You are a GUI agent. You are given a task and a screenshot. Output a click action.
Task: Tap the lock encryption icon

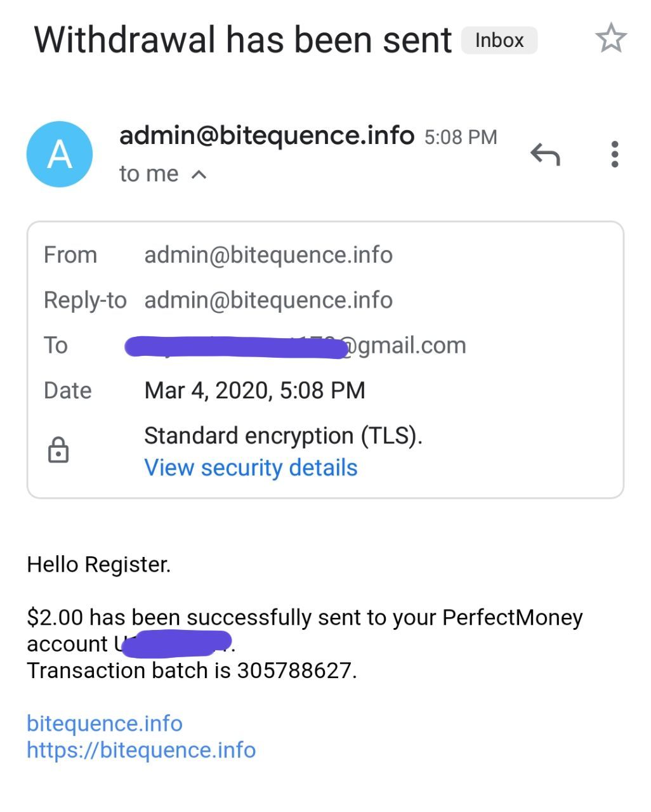pyautogui.click(x=58, y=450)
